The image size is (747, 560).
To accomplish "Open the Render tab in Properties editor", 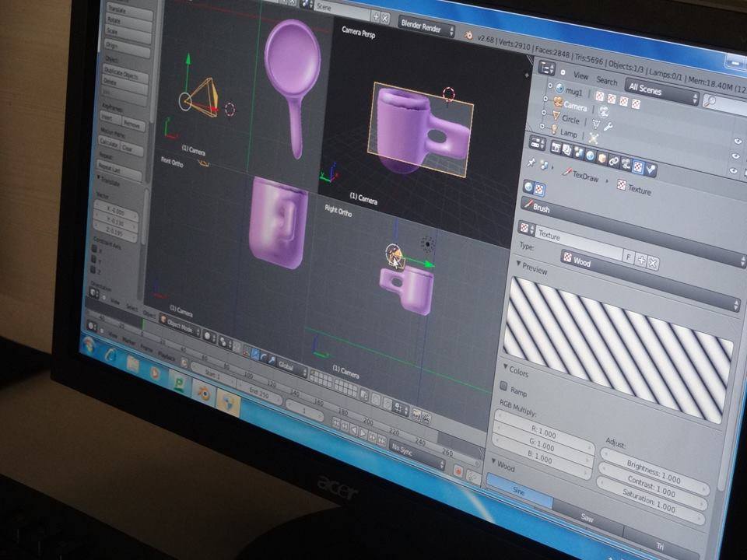I will click(x=556, y=148).
